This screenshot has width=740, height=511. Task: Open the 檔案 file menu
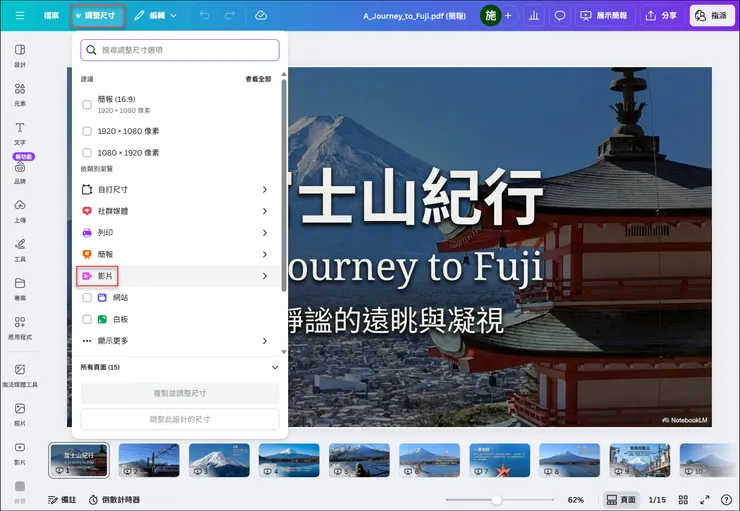[x=51, y=16]
